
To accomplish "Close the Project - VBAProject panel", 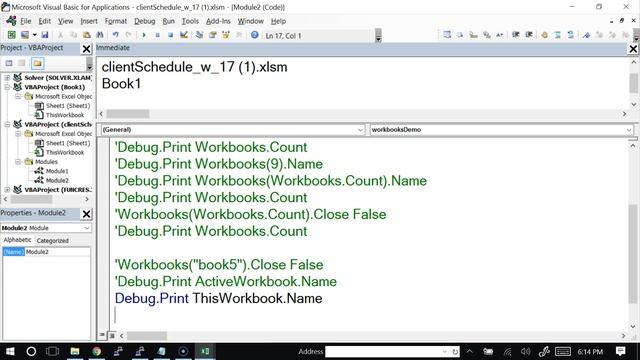I will [86, 49].
